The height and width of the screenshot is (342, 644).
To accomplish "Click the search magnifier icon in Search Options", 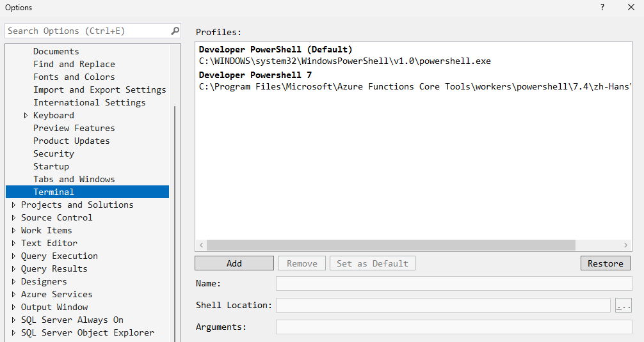I will point(175,31).
